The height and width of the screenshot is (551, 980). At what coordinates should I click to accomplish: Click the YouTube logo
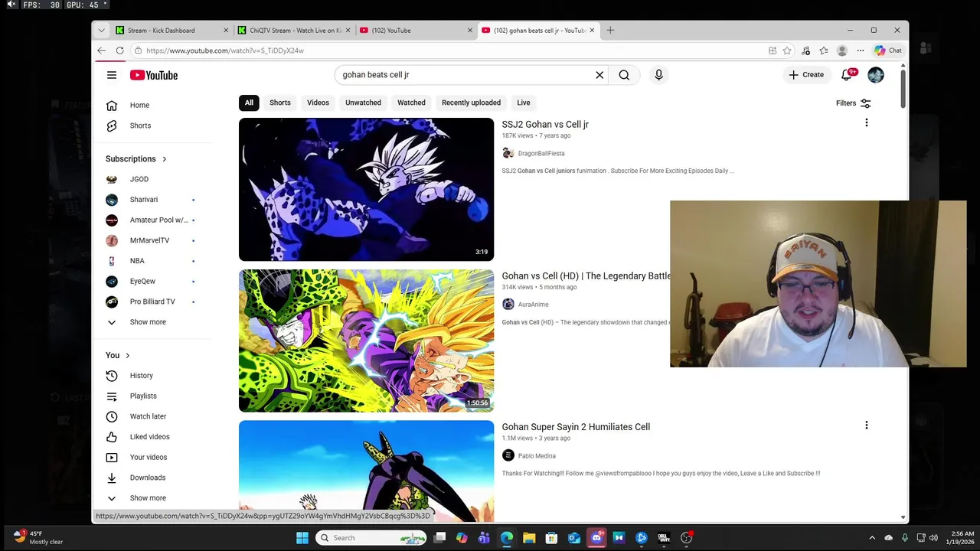154,75
